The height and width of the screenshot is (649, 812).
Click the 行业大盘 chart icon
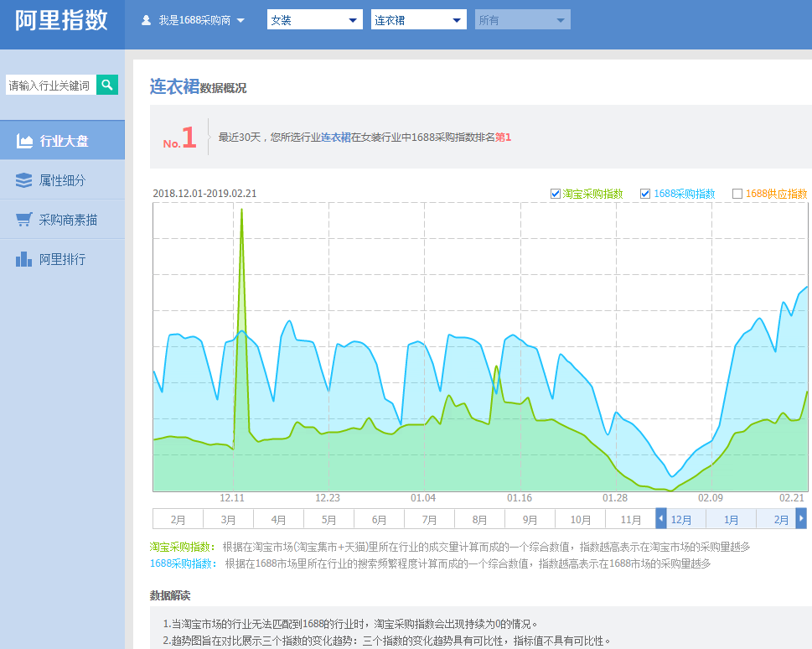24,141
